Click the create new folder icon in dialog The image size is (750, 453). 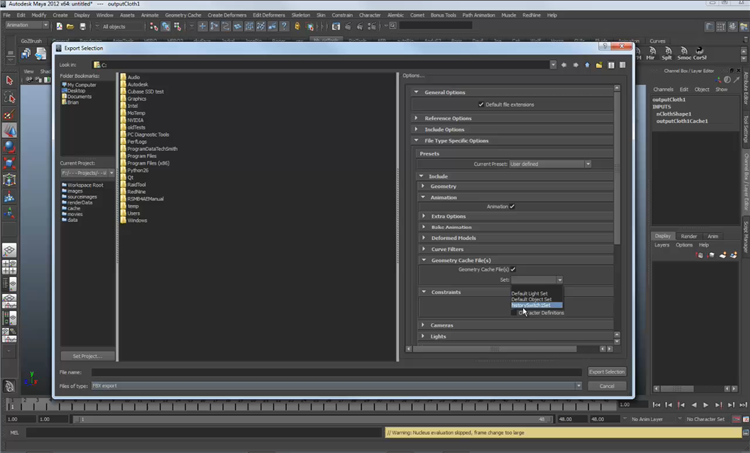pos(599,65)
